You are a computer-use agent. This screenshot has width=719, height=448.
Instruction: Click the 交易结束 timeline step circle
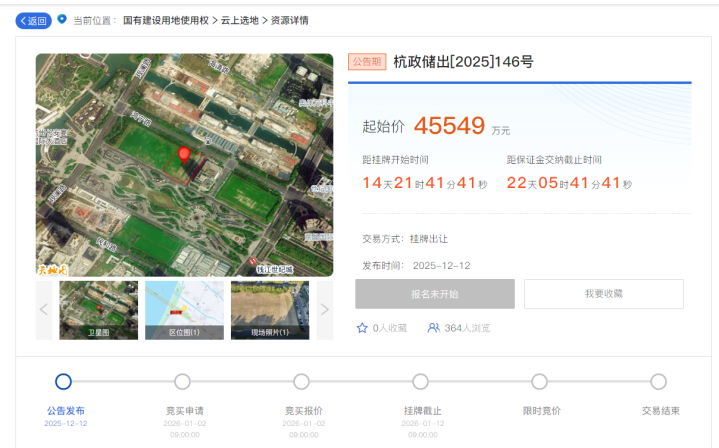tap(658, 381)
